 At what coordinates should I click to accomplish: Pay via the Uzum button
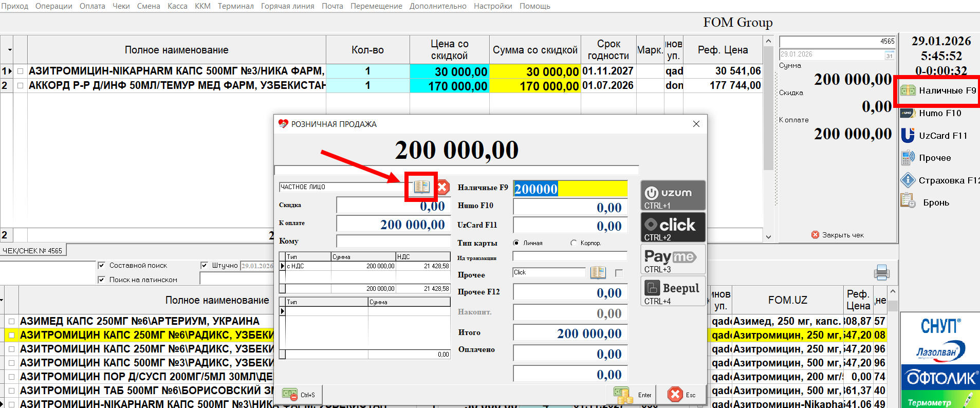[x=673, y=195]
